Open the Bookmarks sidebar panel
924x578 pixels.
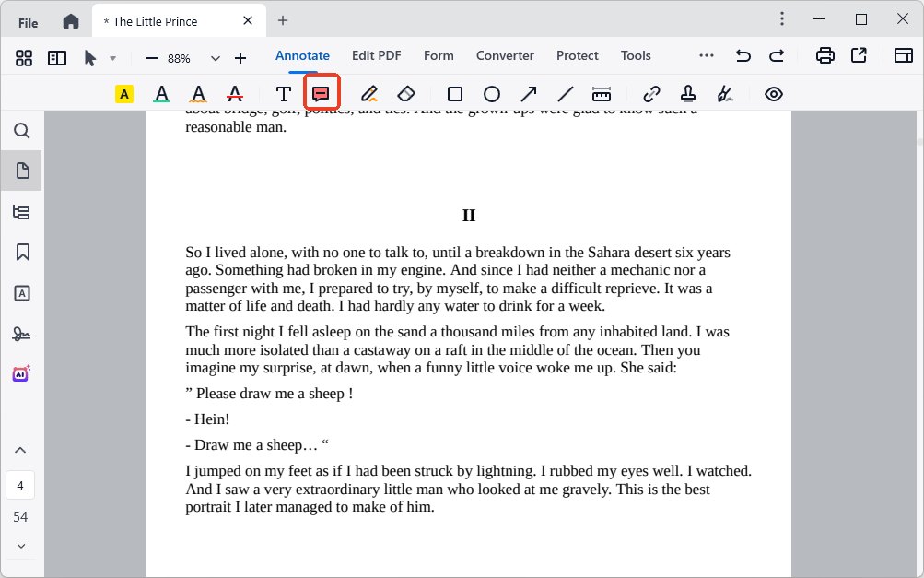pos(22,252)
